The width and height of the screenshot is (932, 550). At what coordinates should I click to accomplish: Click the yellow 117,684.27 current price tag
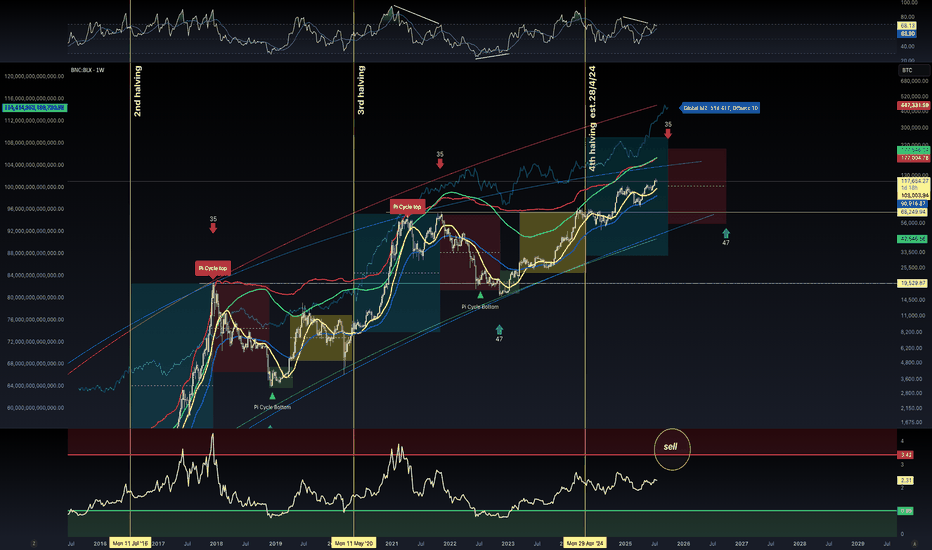coord(914,181)
